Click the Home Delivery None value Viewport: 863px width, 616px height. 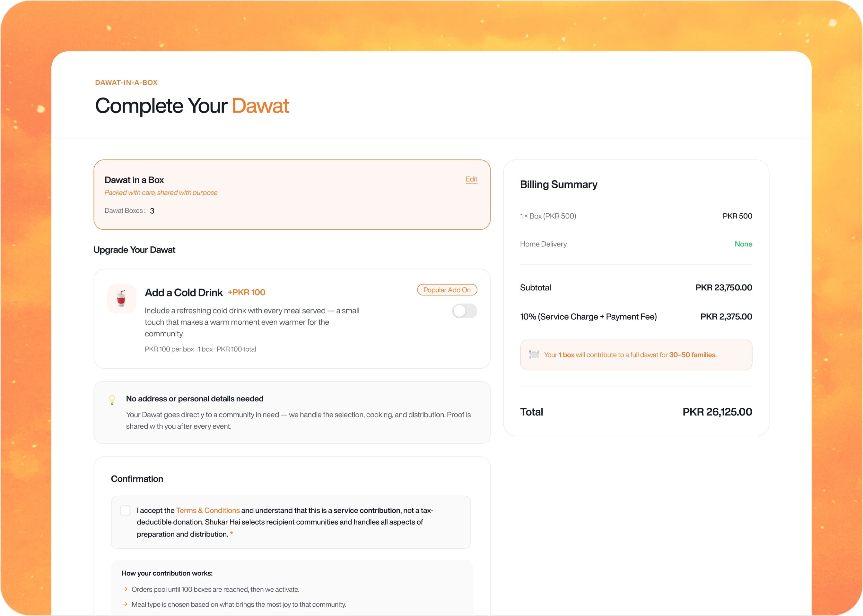(x=743, y=244)
